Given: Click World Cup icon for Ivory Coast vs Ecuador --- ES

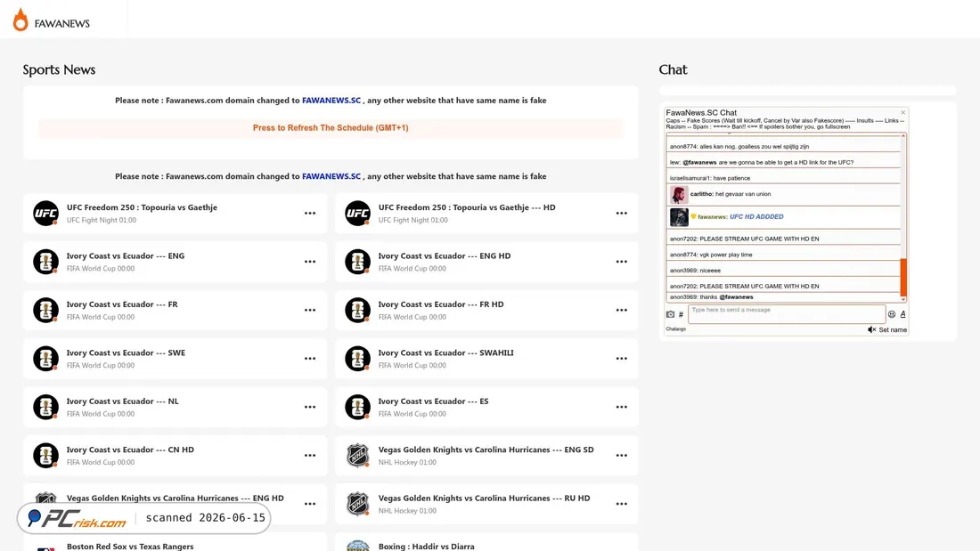Looking at the screenshot, I should [x=357, y=407].
